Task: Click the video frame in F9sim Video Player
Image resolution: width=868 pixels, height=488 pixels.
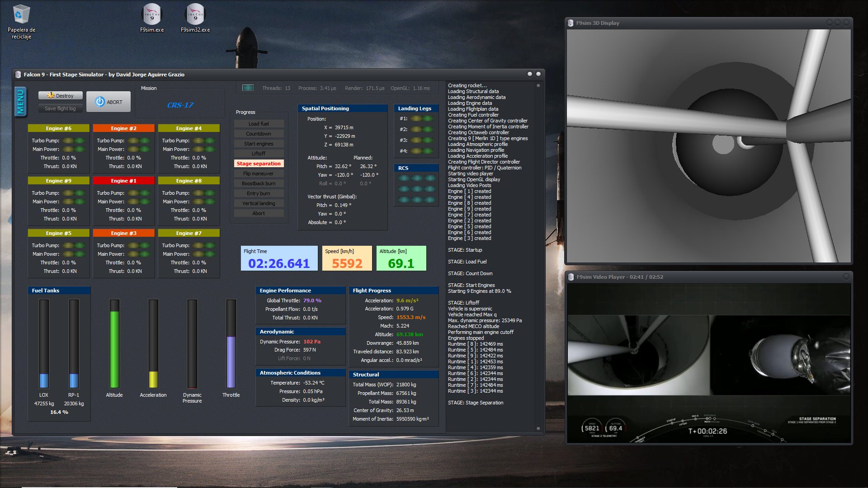Action: [x=708, y=363]
